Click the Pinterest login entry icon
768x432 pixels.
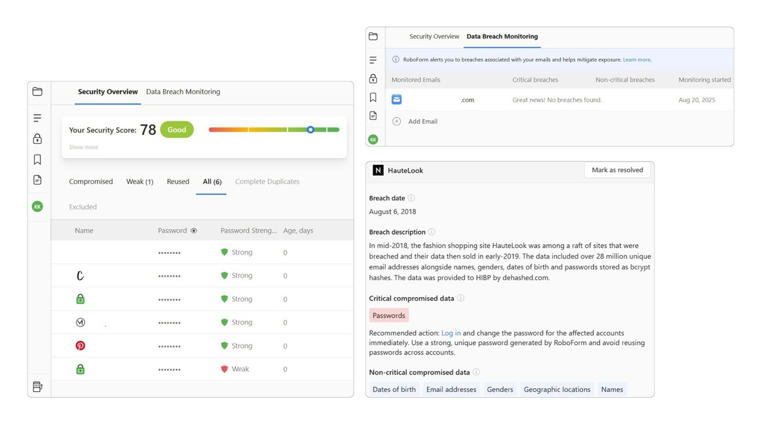pyautogui.click(x=80, y=346)
